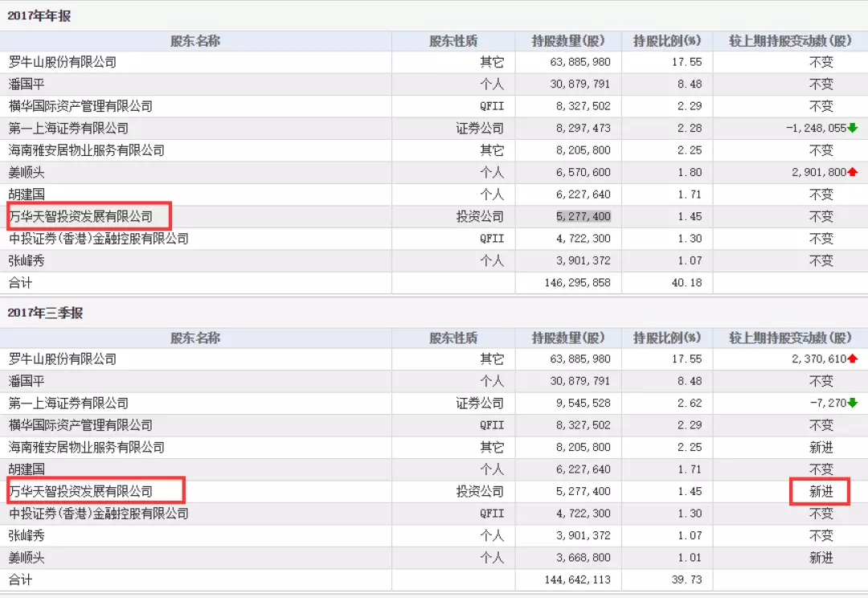Image resolution: width=868 pixels, height=598 pixels.
Task: Click 股东名称 column header in 2017年年报 table
Action: [195, 41]
